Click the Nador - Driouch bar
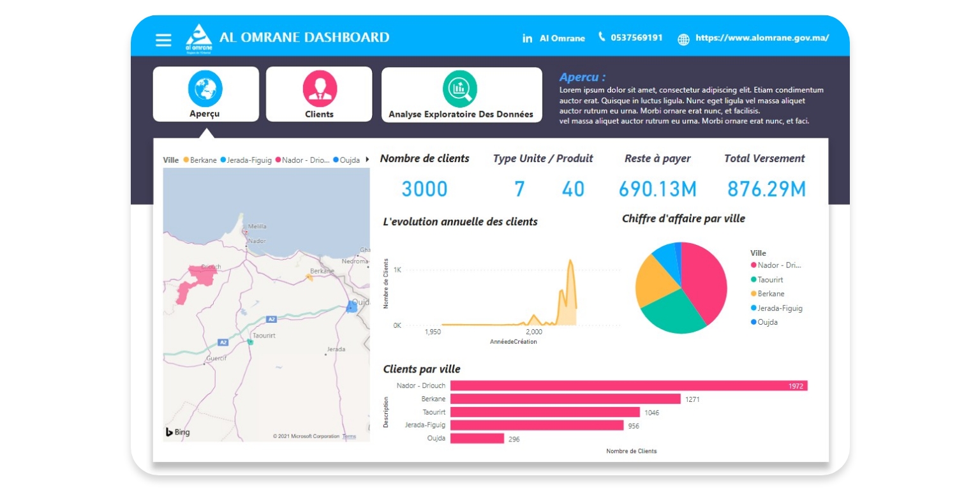 coord(628,386)
